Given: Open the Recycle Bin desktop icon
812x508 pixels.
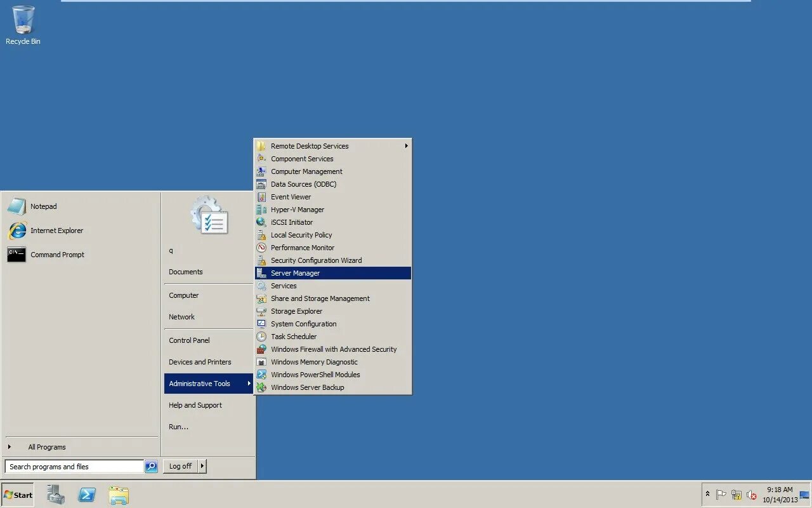Looking at the screenshot, I should pos(23,25).
